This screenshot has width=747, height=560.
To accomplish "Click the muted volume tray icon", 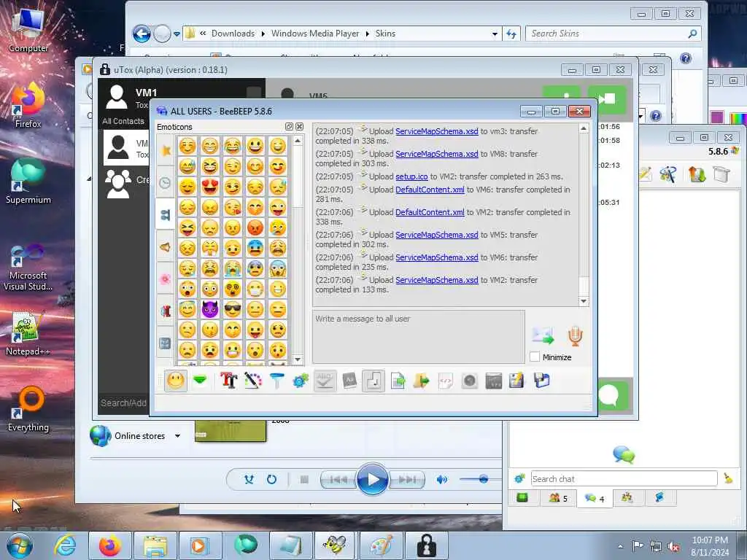I will (673, 546).
